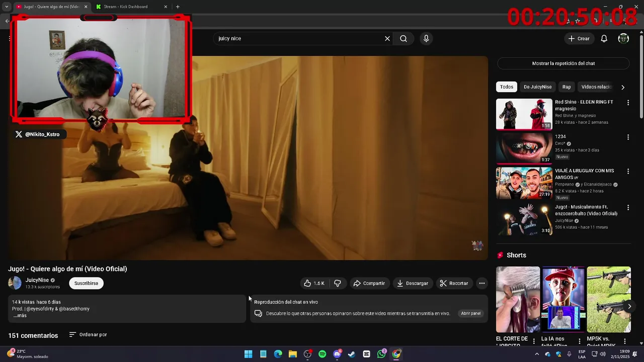Open Steam from the taskbar
This screenshot has height=362, width=644.
(352, 354)
